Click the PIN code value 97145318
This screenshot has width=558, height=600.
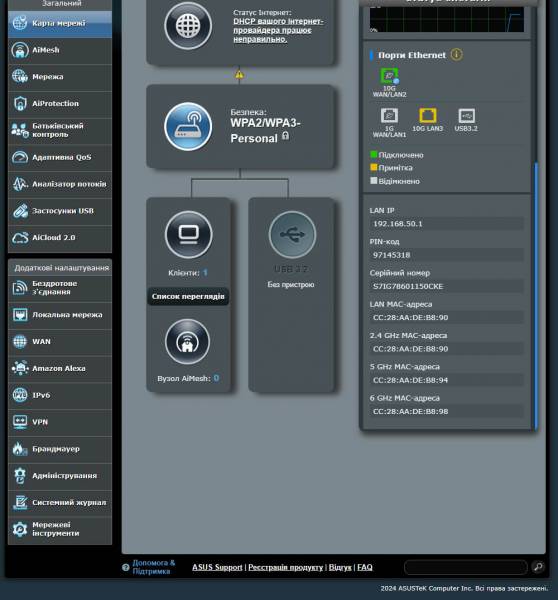392,255
